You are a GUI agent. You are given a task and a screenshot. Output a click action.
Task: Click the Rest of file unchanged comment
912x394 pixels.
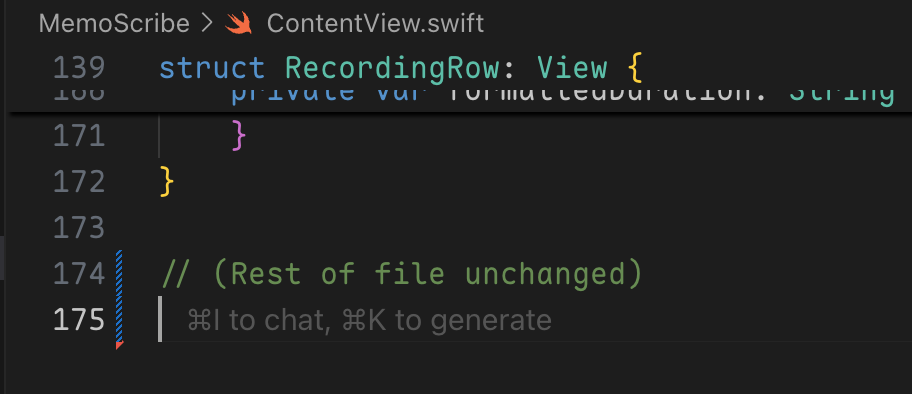pyautogui.click(x=401, y=274)
